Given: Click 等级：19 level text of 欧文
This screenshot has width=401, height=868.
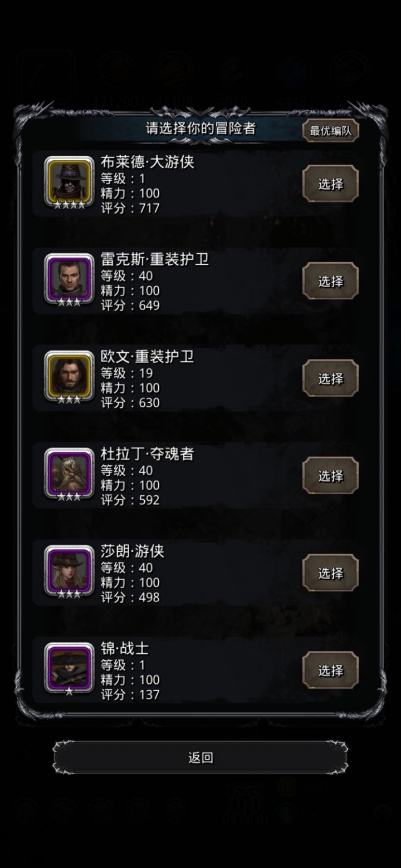Looking at the screenshot, I should (x=126, y=373).
